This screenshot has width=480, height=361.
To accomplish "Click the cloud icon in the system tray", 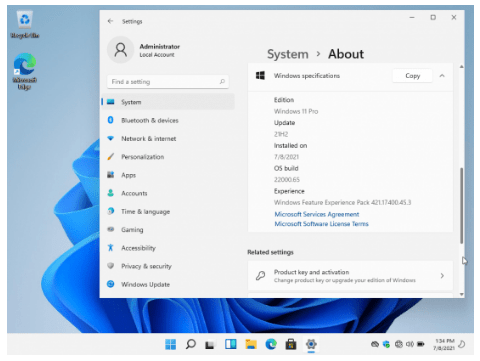I will point(375,344).
